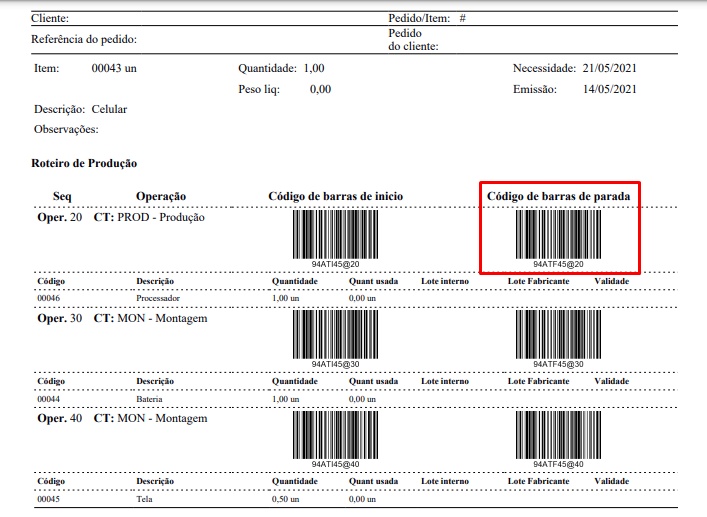Click the 'Oper. 30' row's 'CT: MON - Montagem' text
The width and height of the screenshot is (707, 517).
(x=151, y=318)
